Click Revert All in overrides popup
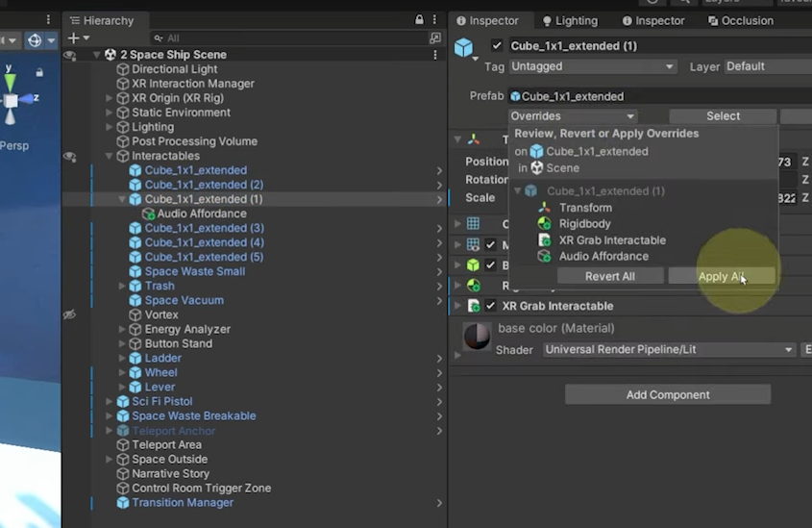 pos(610,276)
